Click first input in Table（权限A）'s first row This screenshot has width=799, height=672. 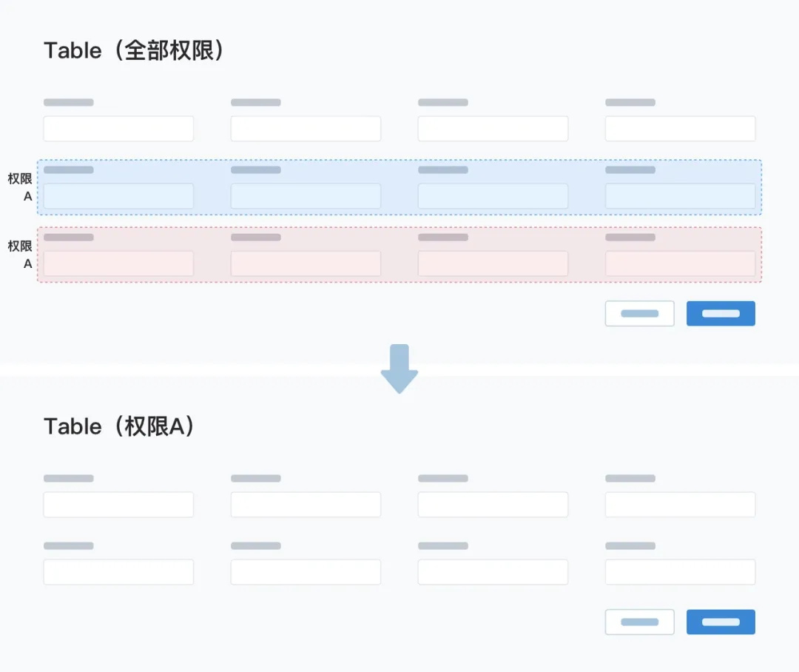coord(118,505)
